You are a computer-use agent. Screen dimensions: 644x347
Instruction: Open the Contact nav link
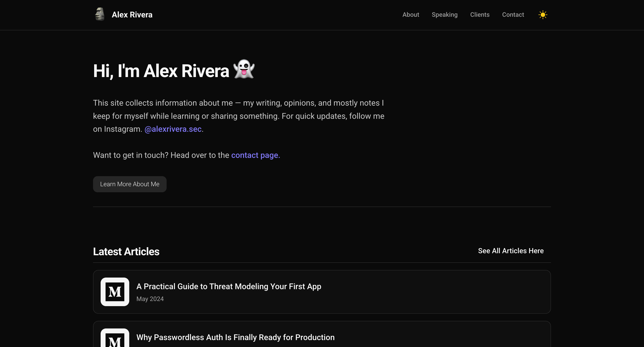(x=513, y=15)
